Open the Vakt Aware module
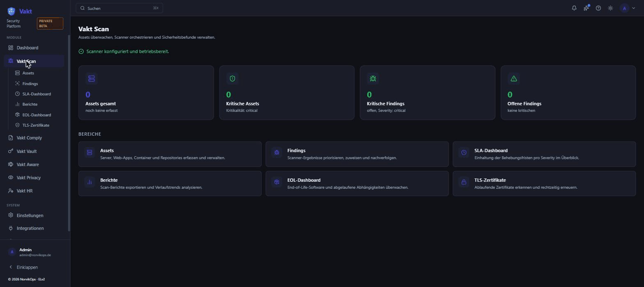644x287 pixels. 34,164
